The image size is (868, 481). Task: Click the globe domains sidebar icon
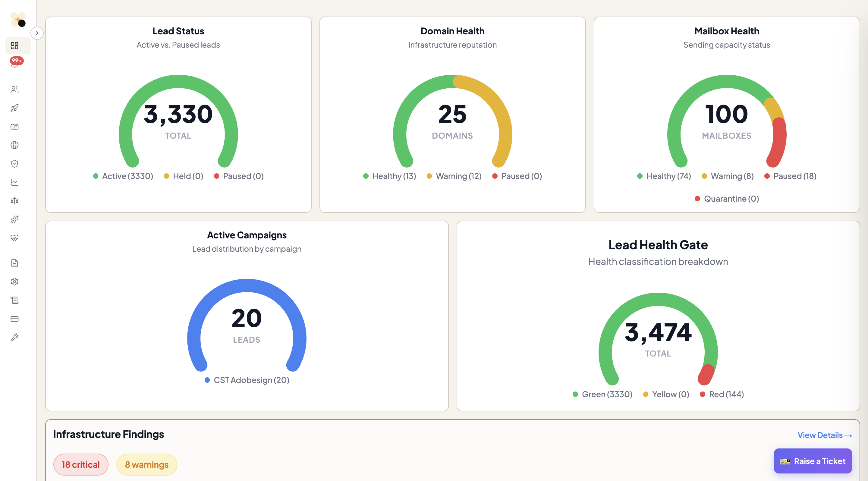[x=14, y=145]
